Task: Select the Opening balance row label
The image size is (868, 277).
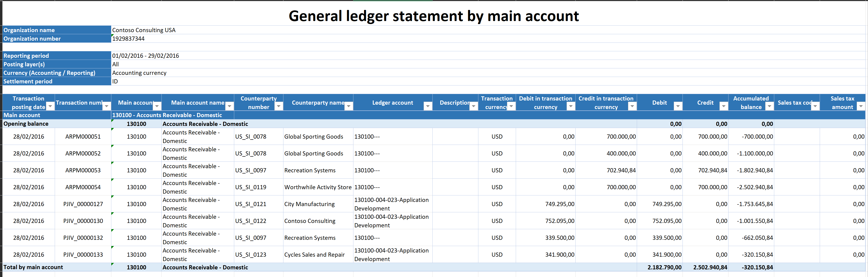Action: 57,124
